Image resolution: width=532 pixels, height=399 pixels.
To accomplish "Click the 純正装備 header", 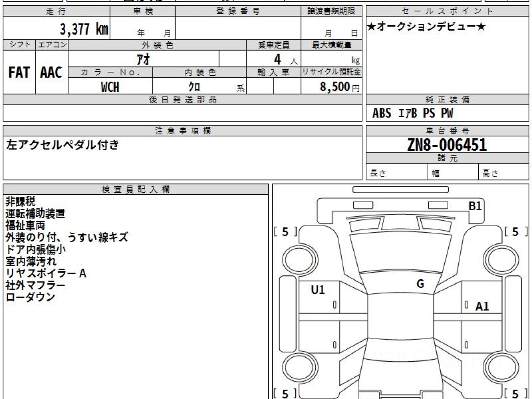I will coord(447,100).
